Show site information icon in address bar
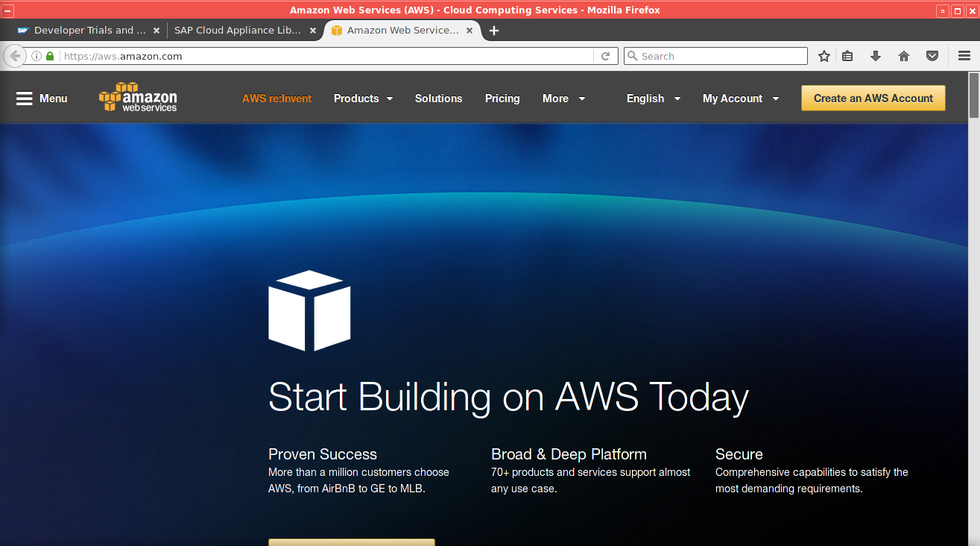The width and height of the screenshot is (980, 546). point(36,56)
